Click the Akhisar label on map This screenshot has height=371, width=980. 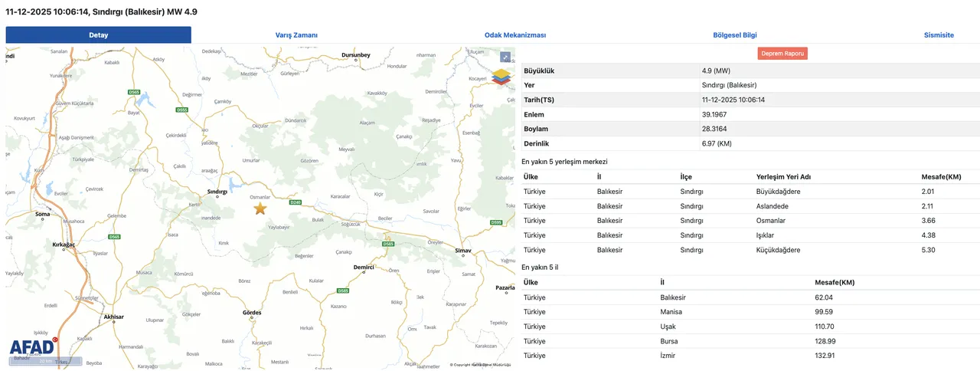click(x=113, y=317)
